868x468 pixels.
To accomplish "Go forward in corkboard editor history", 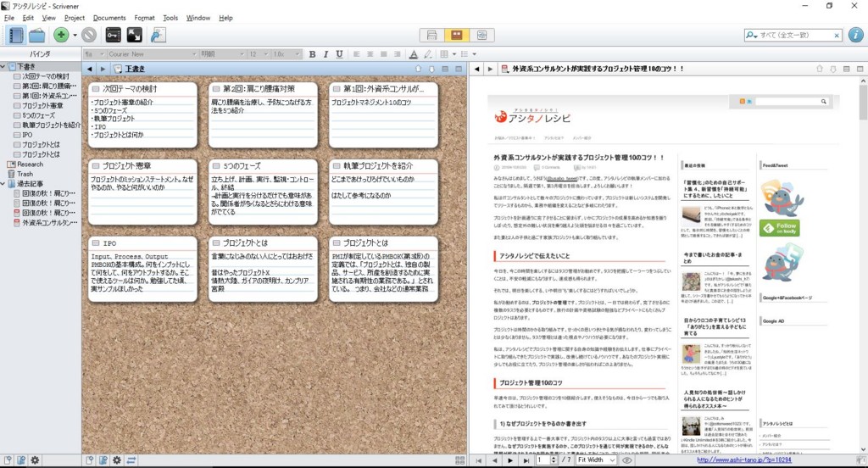I will [x=103, y=69].
